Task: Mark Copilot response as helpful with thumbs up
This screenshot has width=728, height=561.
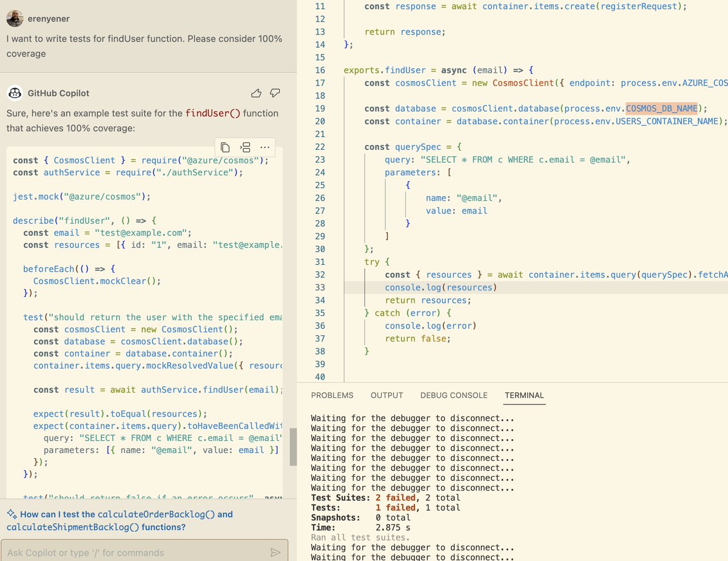Action: (x=256, y=93)
